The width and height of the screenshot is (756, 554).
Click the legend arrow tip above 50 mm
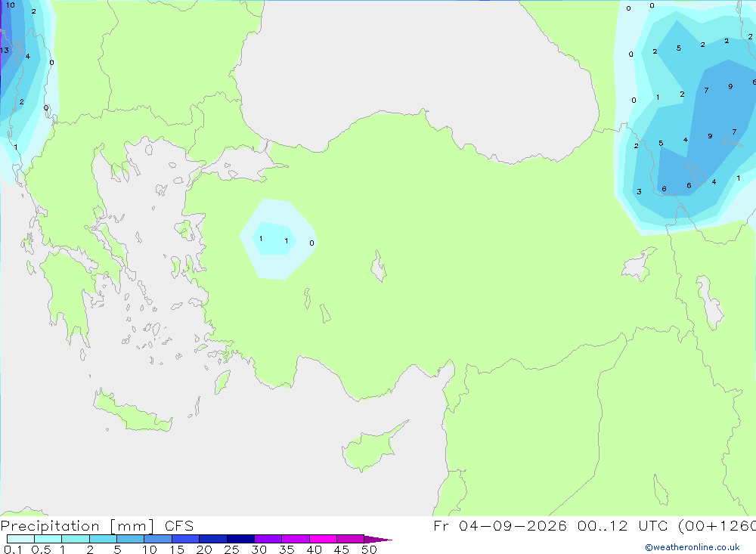(x=378, y=539)
